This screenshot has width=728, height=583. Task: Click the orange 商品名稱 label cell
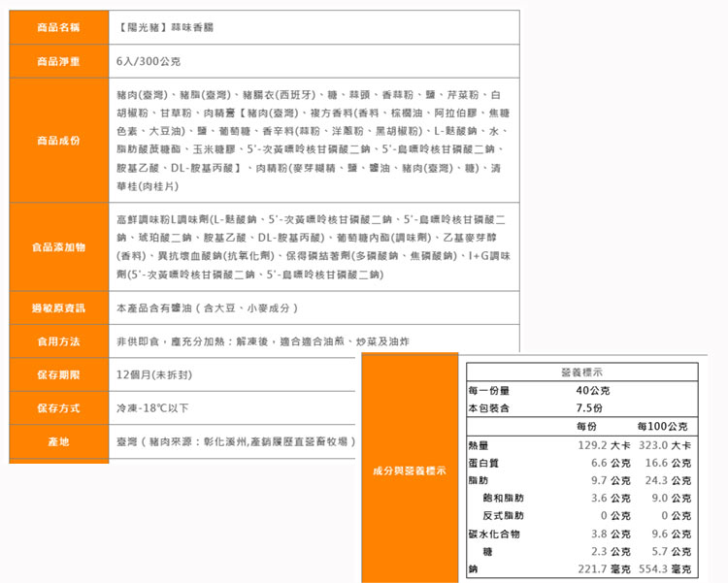coord(58,28)
